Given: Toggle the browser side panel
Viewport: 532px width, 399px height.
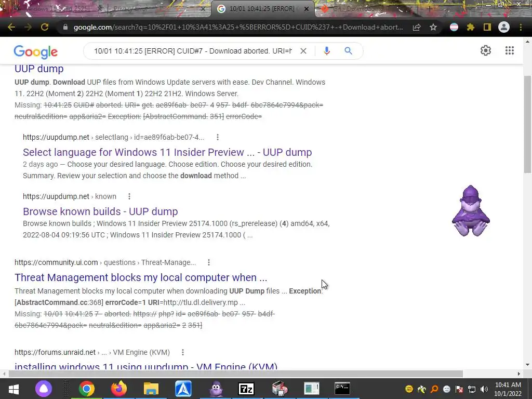Looking at the screenshot, I should [x=487, y=27].
